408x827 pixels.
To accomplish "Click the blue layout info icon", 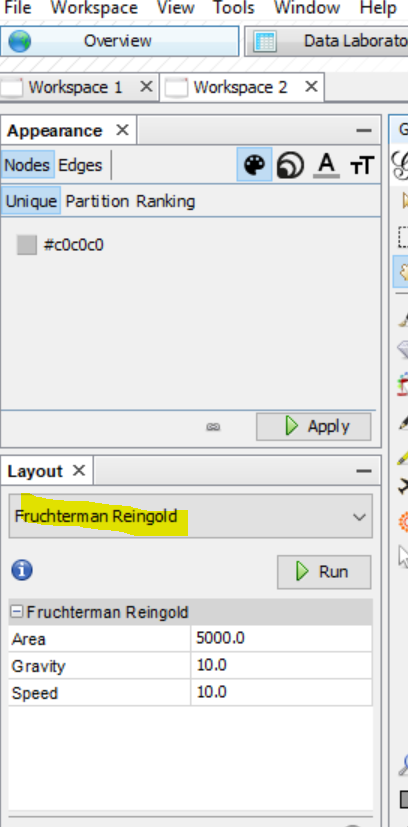I will pyautogui.click(x=22, y=570).
